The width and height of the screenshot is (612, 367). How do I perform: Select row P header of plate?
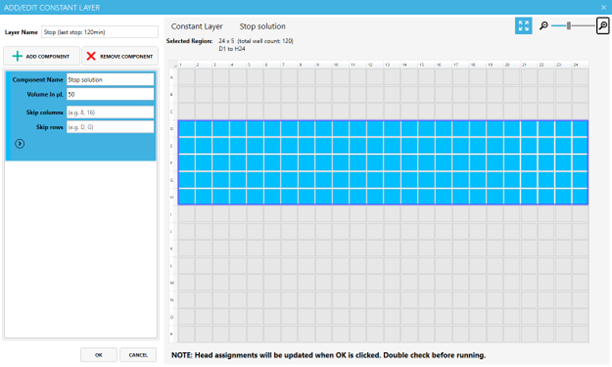(x=172, y=334)
